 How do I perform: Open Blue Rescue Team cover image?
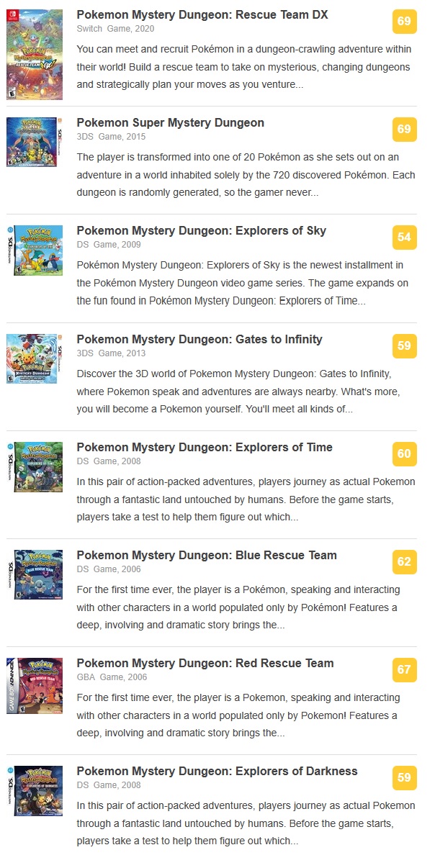tap(35, 575)
